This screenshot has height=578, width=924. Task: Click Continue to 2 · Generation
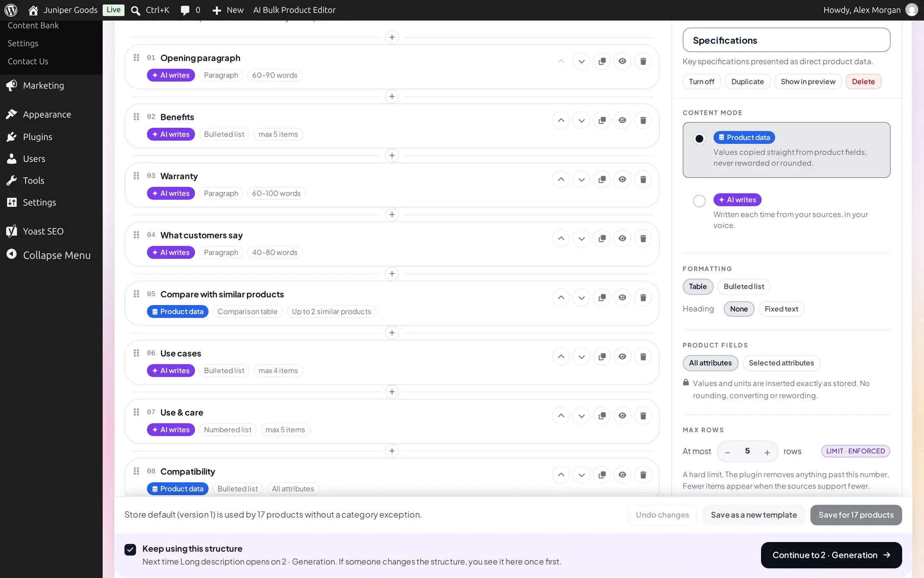[x=831, y=555]
